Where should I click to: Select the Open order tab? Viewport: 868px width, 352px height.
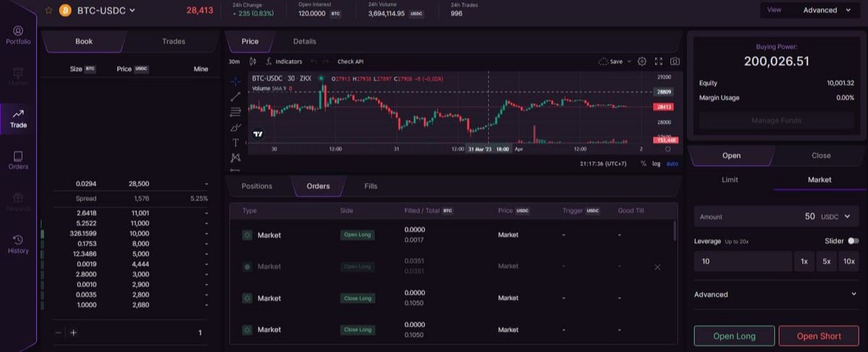point(731,155)
